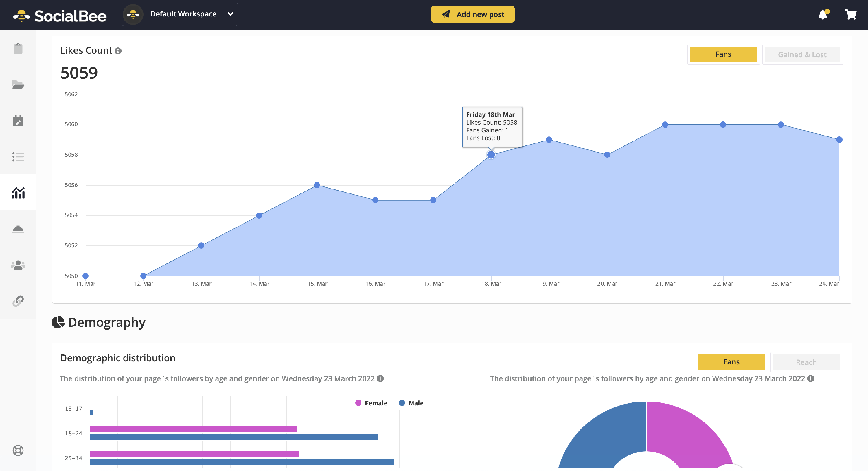This screenshot has height=471, width=868.
Task: Click the 12. Mar data point
Action: [143, 276]
